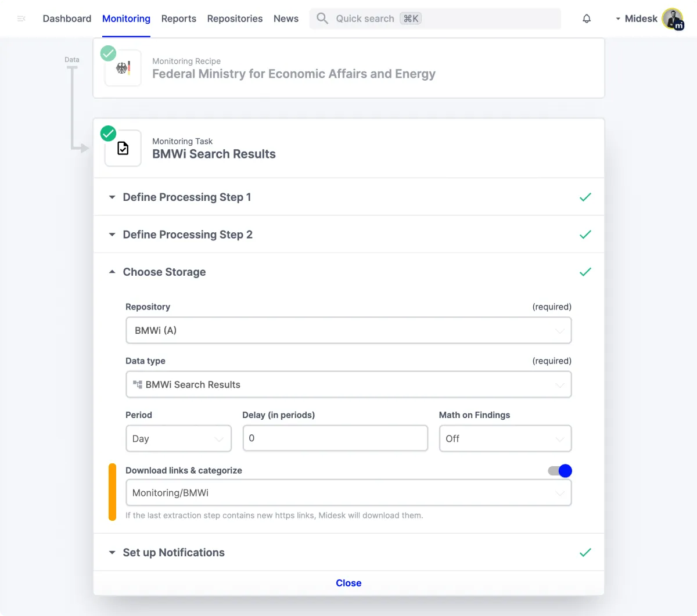
Task: Click the green checkmark badge on the recipe
Action: 108,53
